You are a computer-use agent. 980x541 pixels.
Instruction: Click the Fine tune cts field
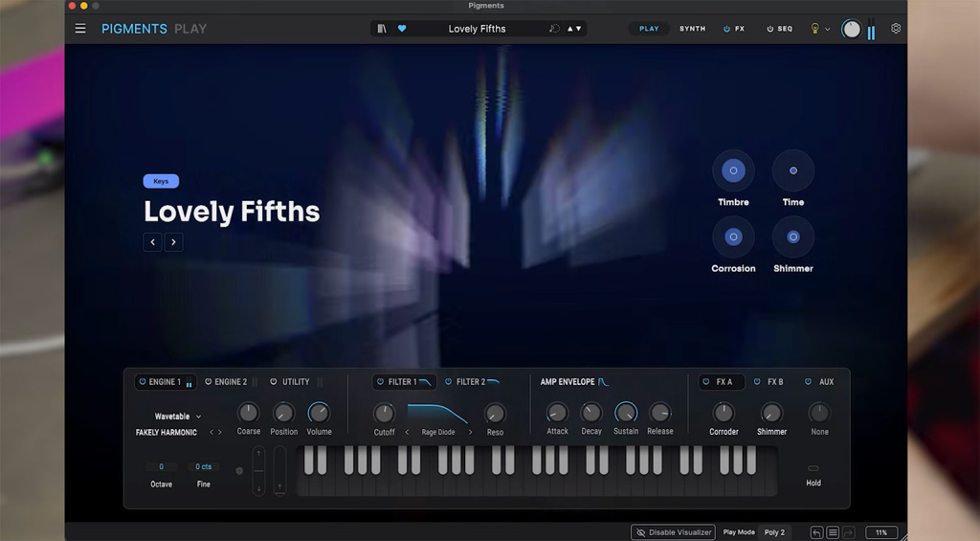[x=203, y=466]
